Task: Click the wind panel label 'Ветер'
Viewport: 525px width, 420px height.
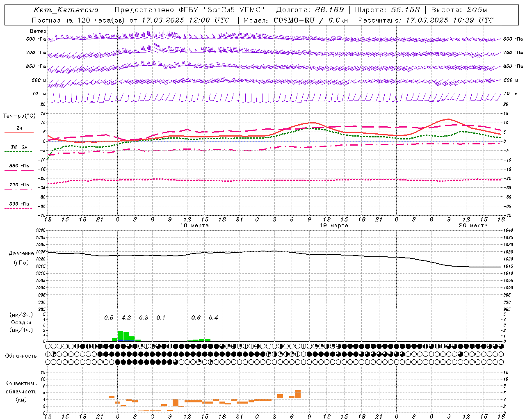Action: click(x=38, y=31)
